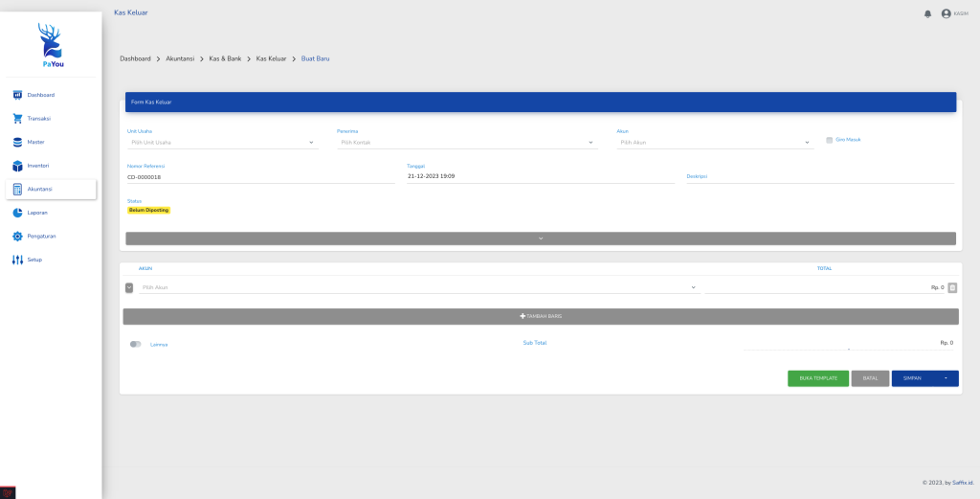Click the Sub Total label

[534, 343]
